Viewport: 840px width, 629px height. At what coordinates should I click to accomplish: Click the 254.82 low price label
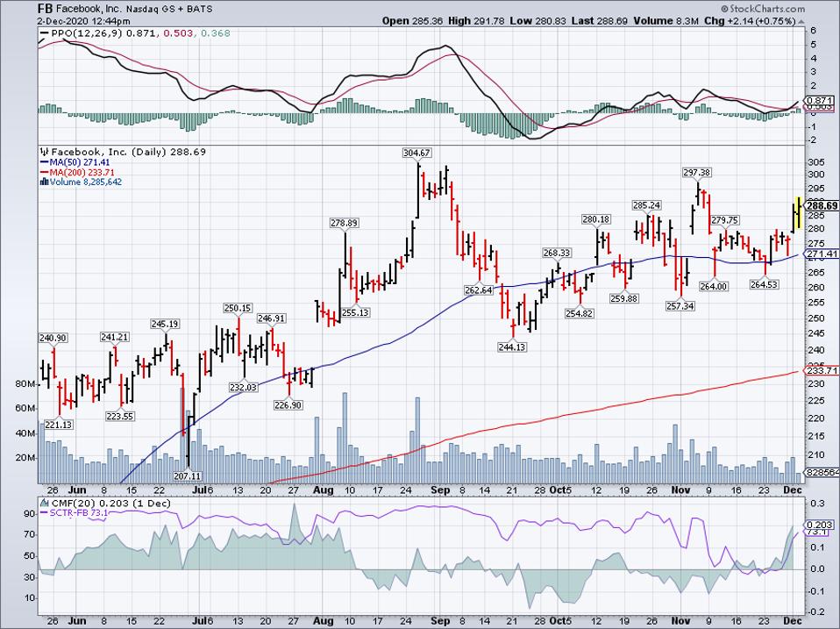pos(579,313)
